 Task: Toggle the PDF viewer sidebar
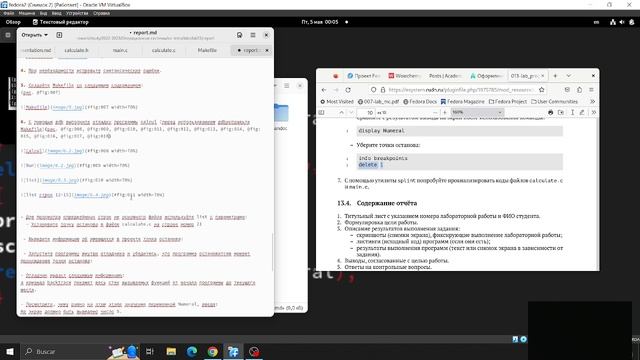point(322,112)
